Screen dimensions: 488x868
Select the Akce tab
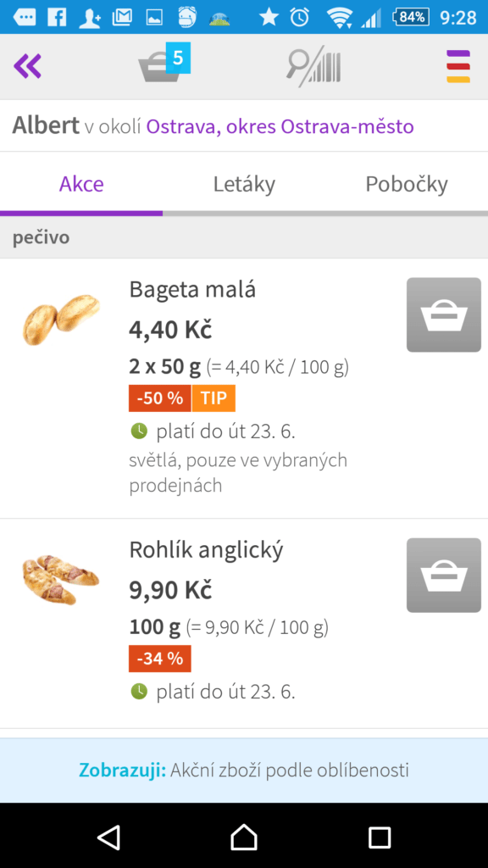(81, 184)
